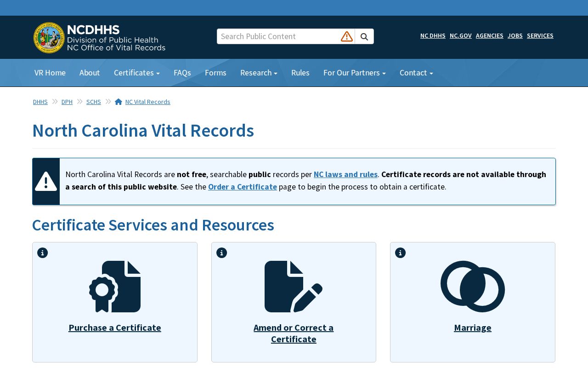Go to VR Home in navigation

point(50,73)
